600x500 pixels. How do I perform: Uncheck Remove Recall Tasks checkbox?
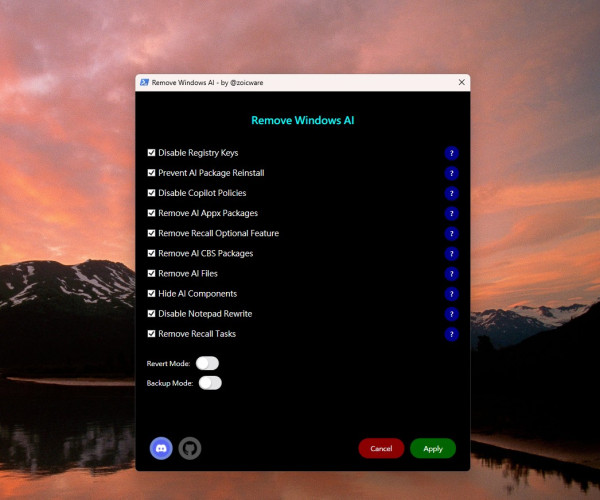point(152,334)
